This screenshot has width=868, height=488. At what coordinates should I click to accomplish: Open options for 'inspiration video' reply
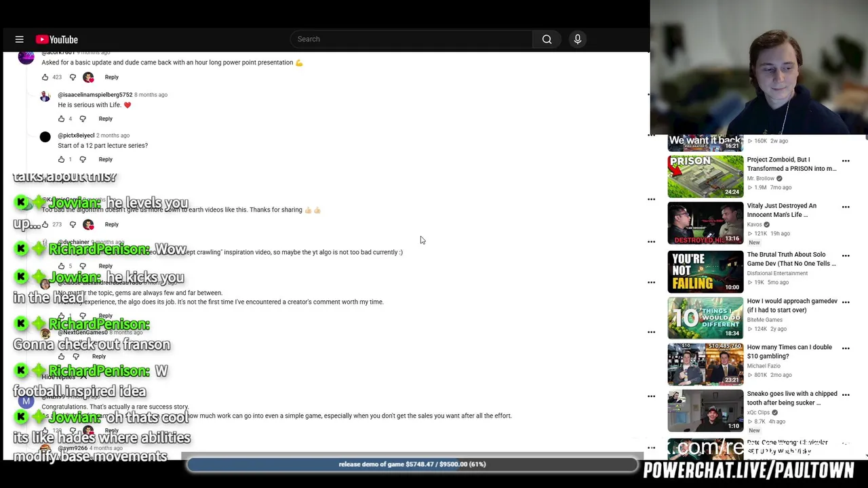tap(651, 241)
